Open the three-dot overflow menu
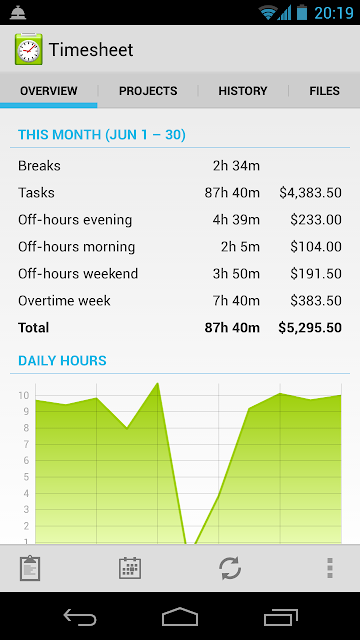 point(330,568)
